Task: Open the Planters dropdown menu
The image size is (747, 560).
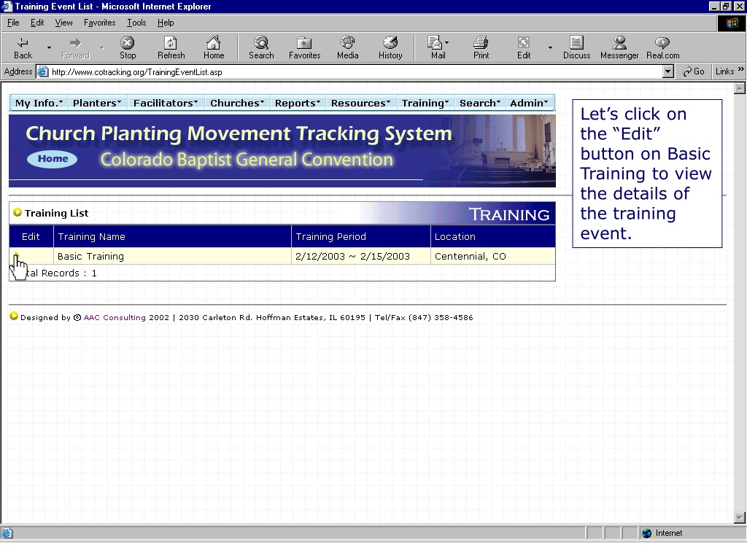Action: point(97,103)
